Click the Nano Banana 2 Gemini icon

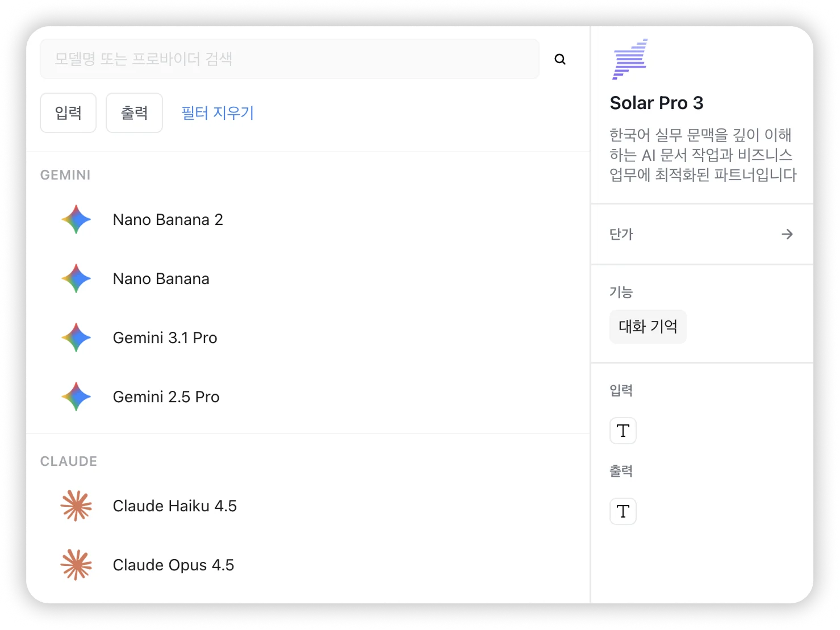(x=76, y=220)
